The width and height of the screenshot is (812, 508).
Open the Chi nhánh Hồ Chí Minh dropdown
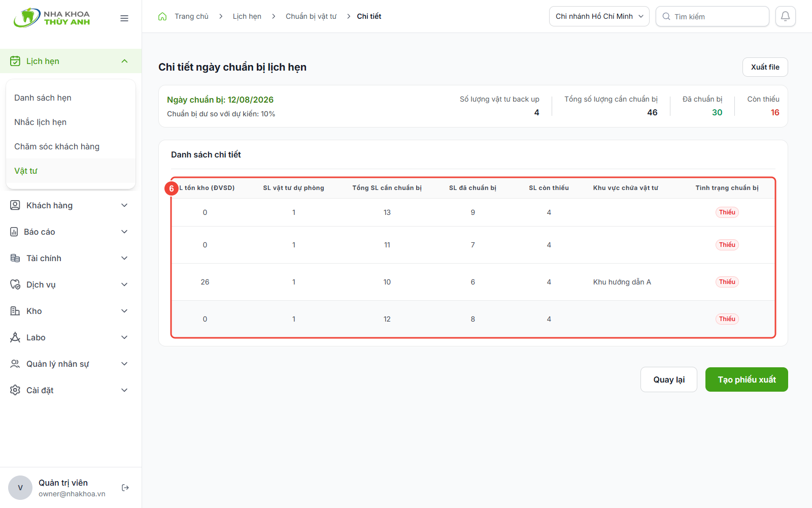(599, 16)
